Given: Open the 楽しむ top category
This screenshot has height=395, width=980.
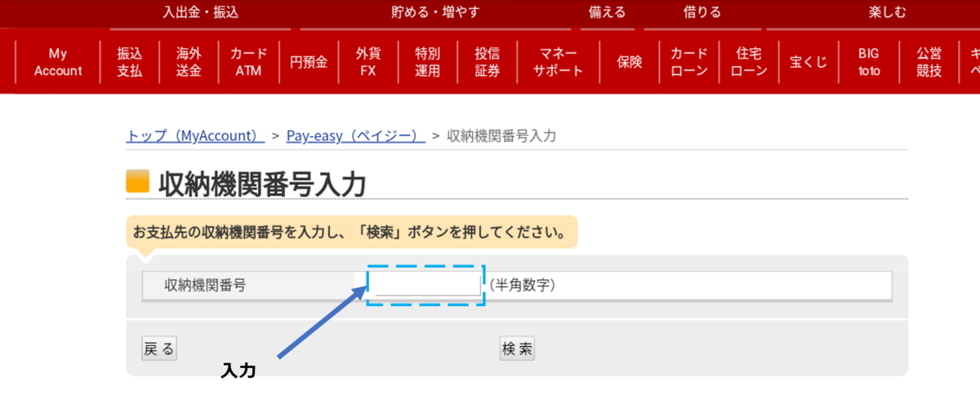Looking at the screenshot, I should (x=887, y=12).
